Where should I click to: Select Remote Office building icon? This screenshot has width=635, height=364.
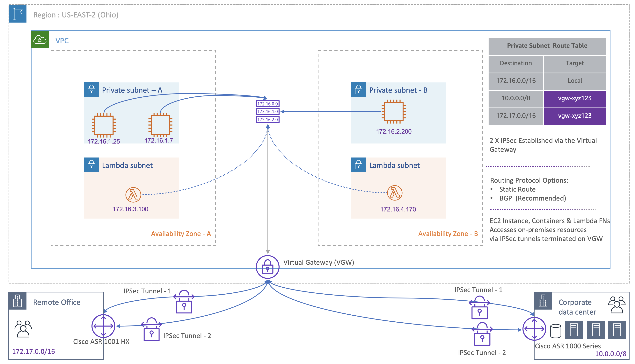(18, 301)
